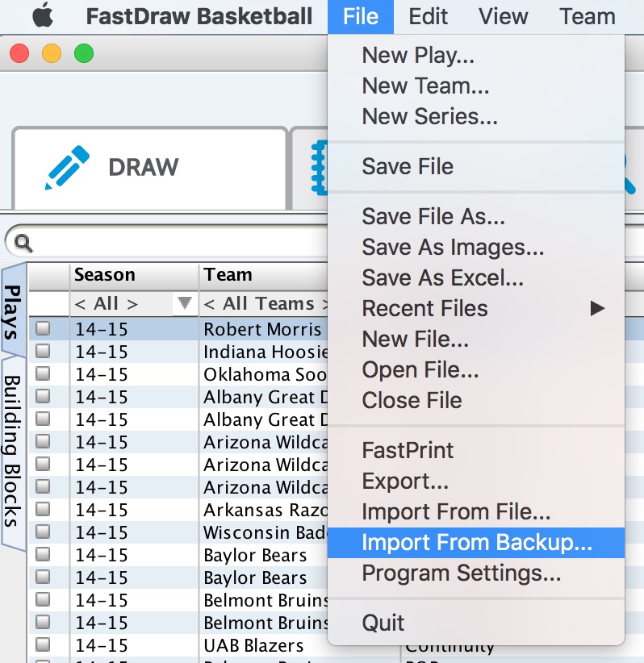Open Program Settings...
644x663 pixels.
476,573
